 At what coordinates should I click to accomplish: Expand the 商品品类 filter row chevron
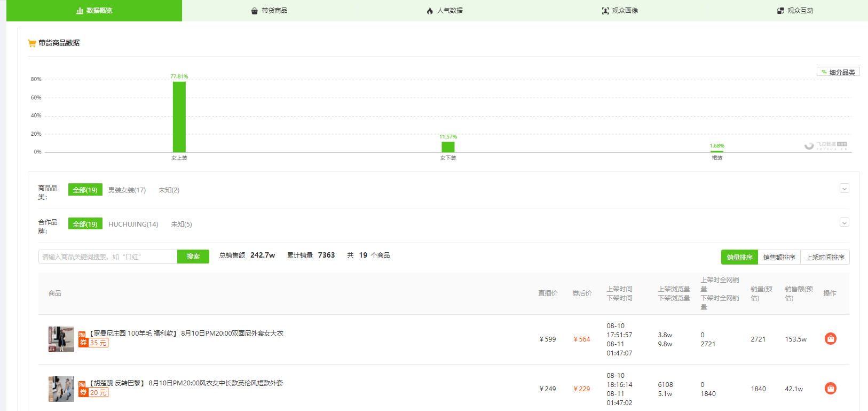[845, 188]
